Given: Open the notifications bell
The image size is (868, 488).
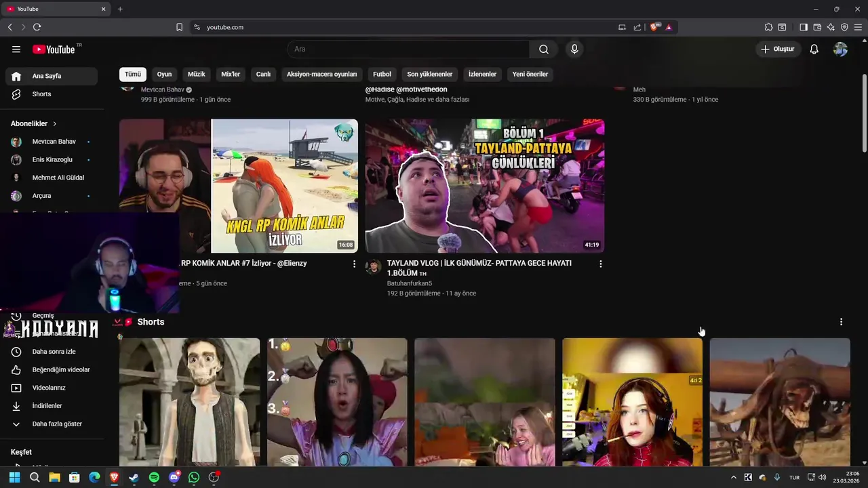Looking at the screenshot, I should [x=814, y=49].
